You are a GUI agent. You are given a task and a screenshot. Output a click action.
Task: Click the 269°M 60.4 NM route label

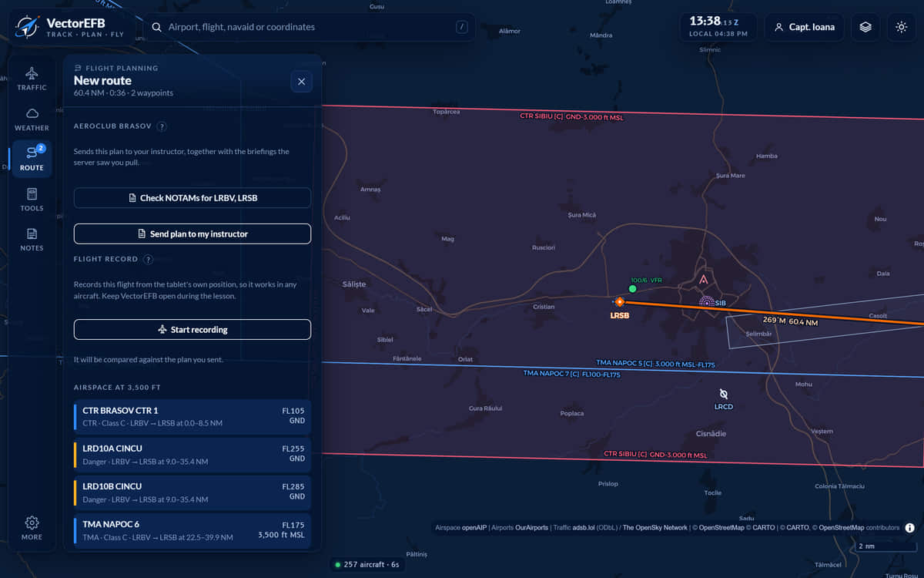790,321
